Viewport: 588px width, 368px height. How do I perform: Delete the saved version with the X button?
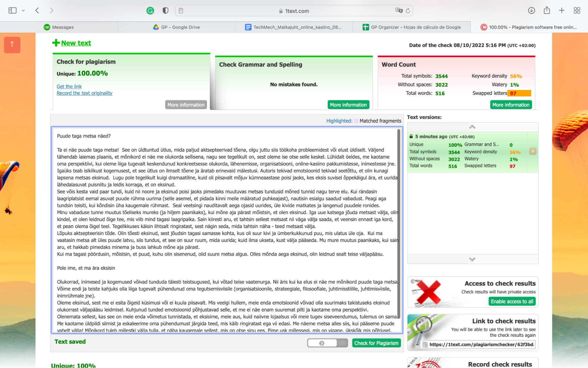tap(533, 151)
